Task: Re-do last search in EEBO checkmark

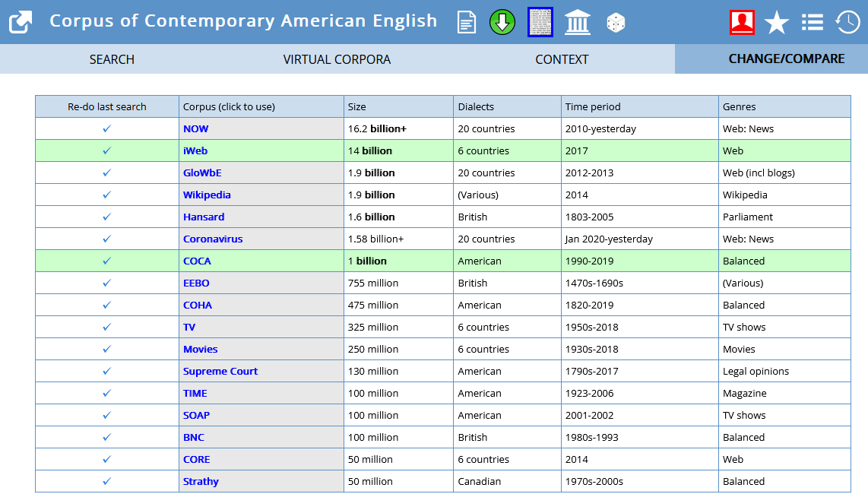Action: click(x=107, y=283)
